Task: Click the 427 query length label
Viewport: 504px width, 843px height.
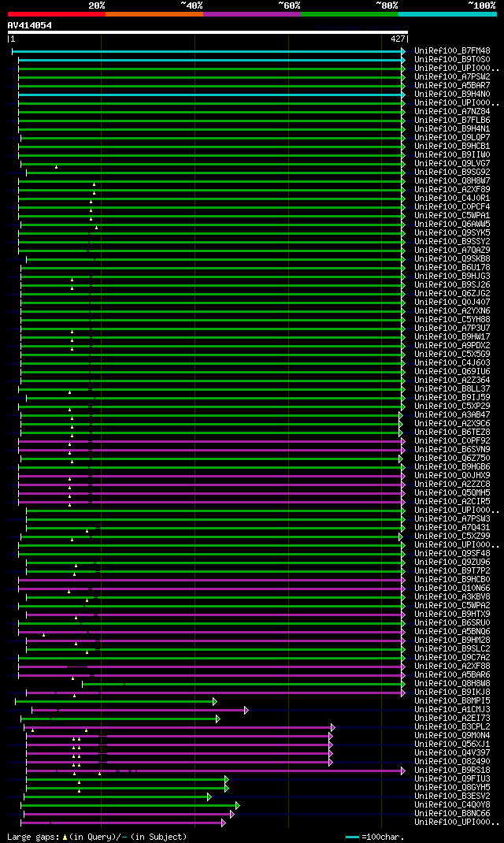Action: tap(398, 39)
